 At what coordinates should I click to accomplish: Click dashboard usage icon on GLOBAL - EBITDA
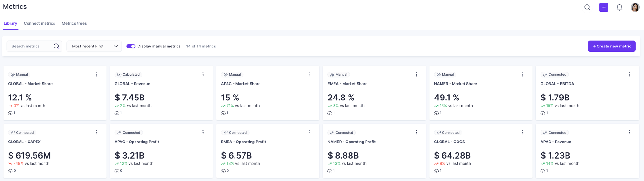(x=543, y=113)
